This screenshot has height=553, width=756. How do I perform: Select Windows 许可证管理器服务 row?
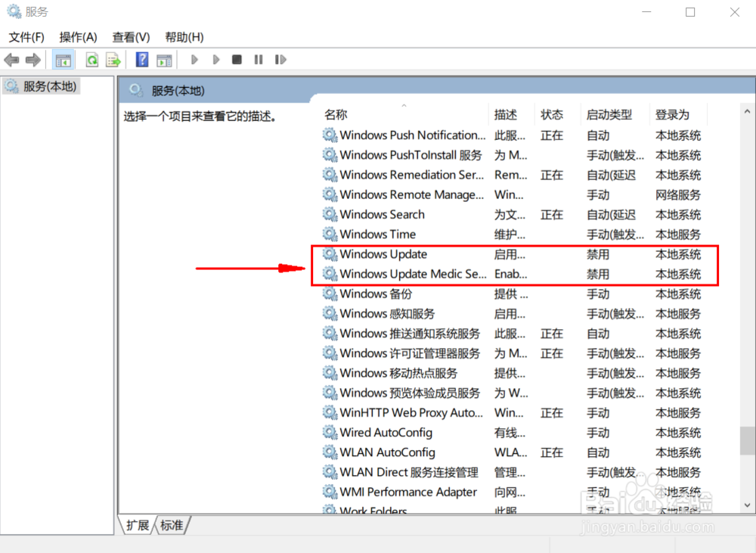[x=410, y=353]
